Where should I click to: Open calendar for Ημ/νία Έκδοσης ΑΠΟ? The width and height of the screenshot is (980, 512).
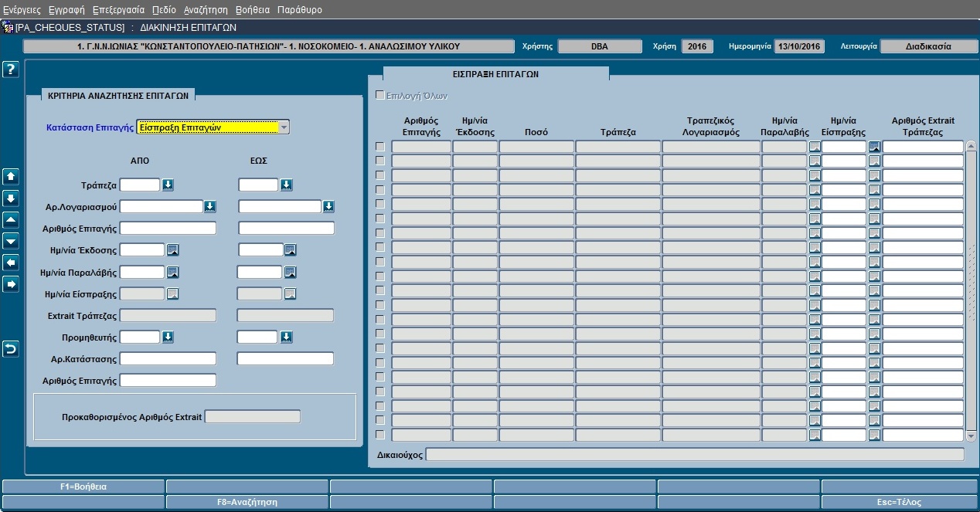click(173, 249)
